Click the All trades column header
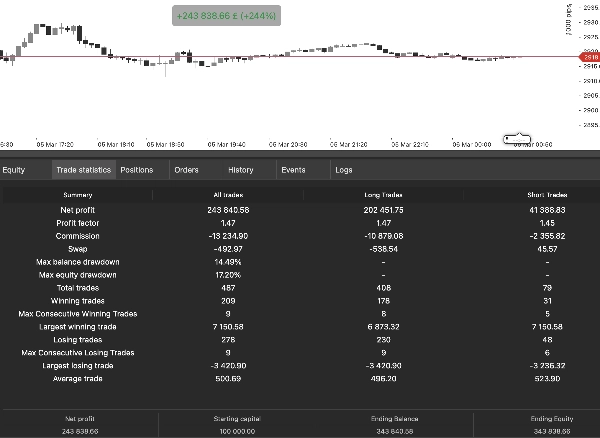This screenshot has height=438, width=600. [229, 194]
